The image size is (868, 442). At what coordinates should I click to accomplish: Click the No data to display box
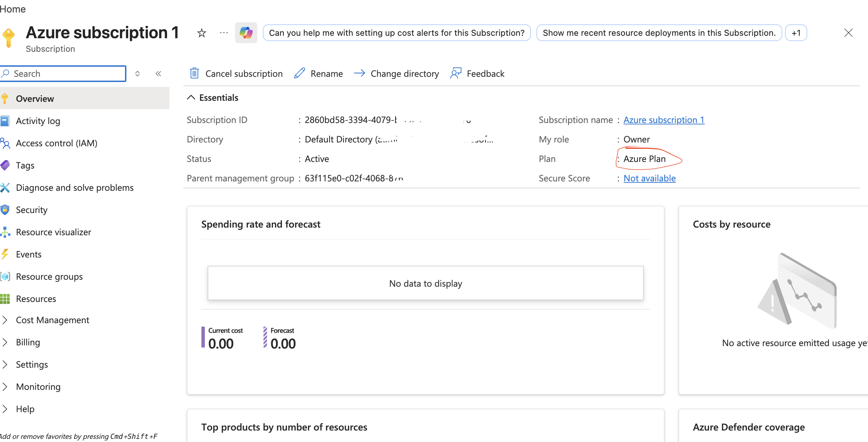coord(426,283)
